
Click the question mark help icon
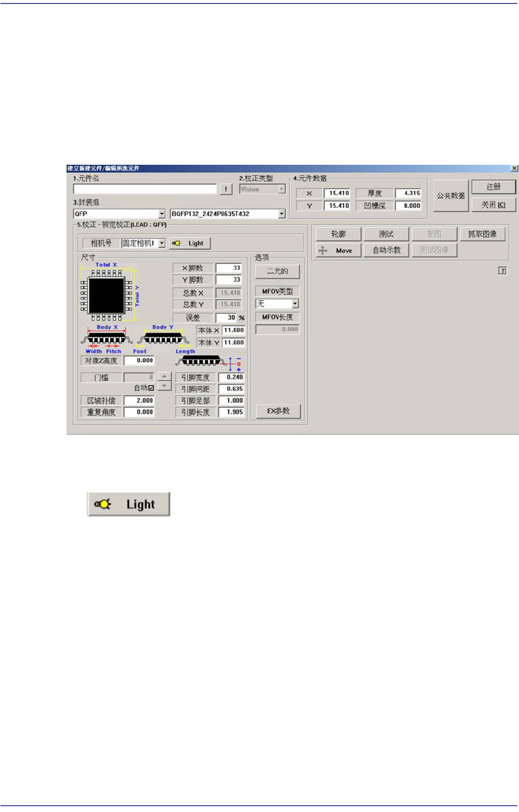[502, 271]
